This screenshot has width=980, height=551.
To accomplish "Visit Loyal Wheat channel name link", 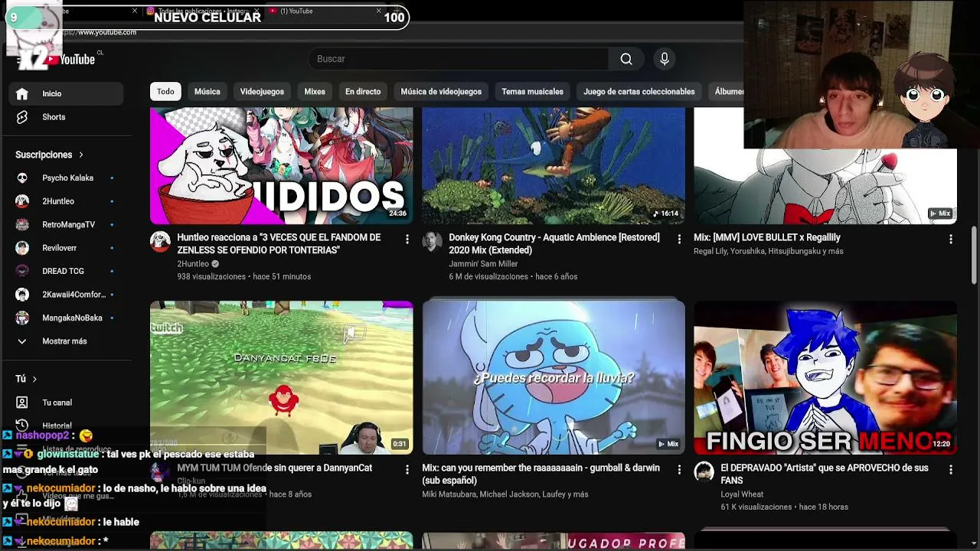I will tap(742, 494).
